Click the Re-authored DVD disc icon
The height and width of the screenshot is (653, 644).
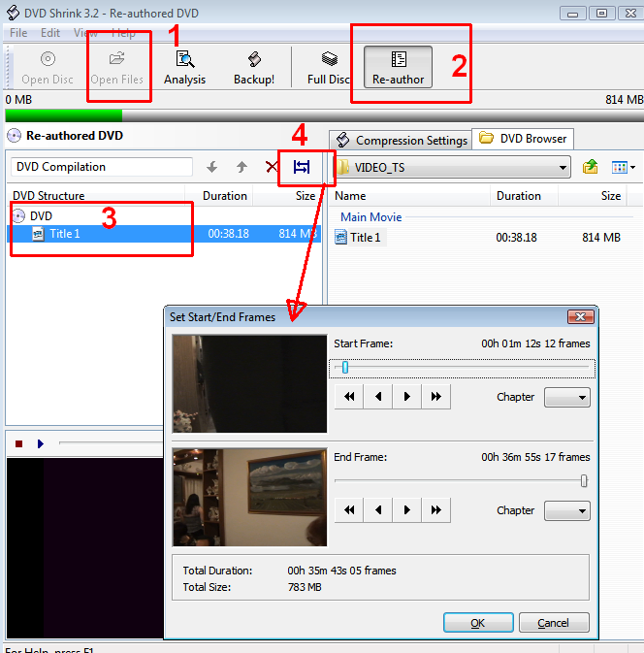point(15,136)
